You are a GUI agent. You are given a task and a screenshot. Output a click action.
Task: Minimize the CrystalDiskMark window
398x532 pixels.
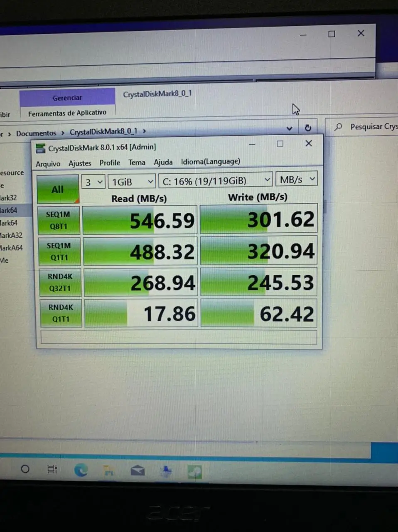[x=252, y=145]
